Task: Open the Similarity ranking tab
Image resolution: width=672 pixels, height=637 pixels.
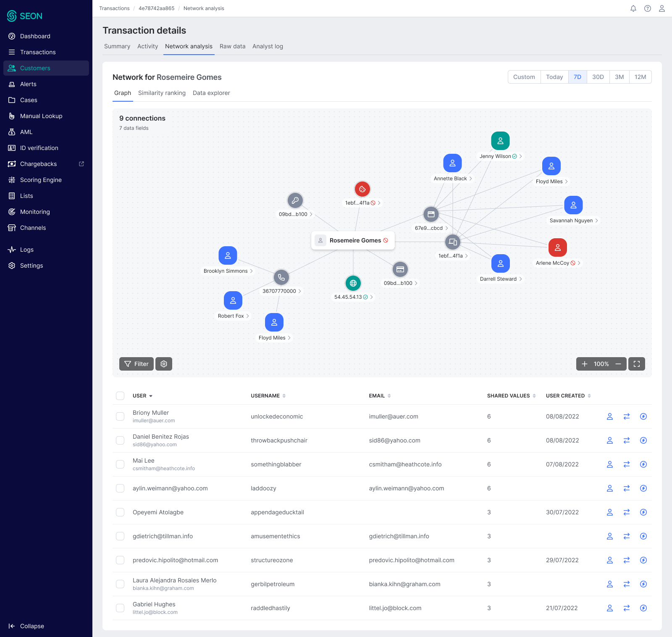Action: (162, 93)
